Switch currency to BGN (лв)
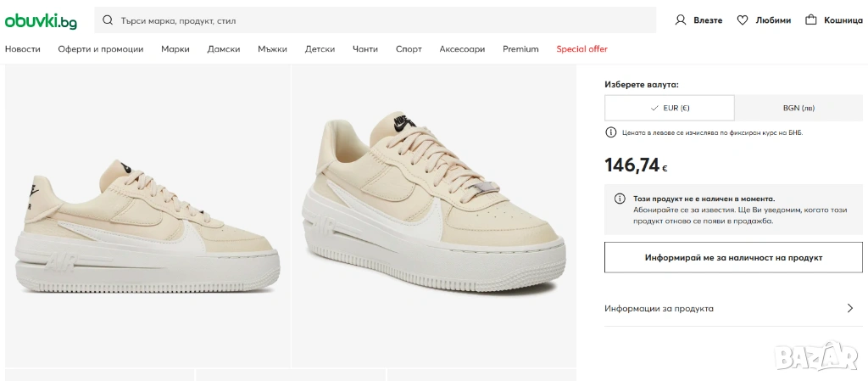 click(x=798, y=108)
